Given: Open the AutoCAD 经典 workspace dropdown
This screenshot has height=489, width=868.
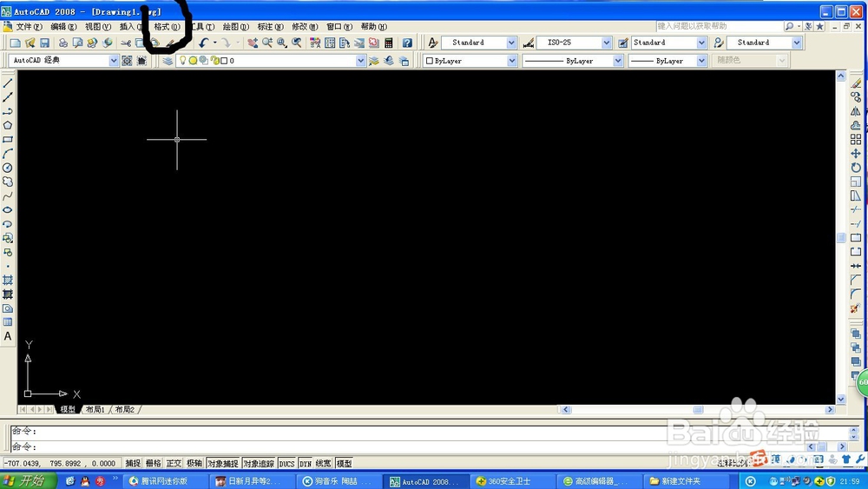Looking at the screenshot, I should pos(114,60).
